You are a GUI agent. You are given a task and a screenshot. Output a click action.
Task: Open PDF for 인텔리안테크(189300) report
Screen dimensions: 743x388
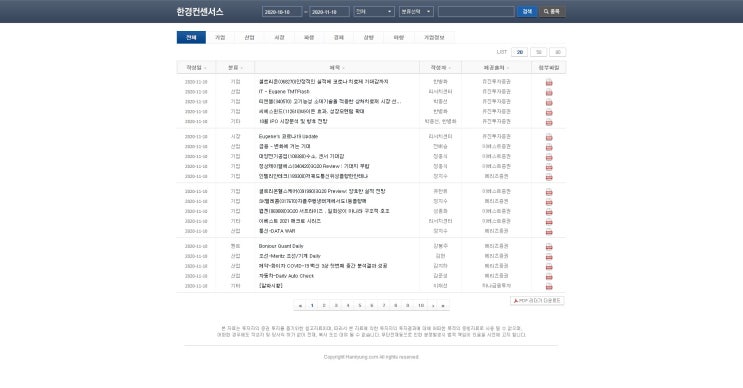click(549, 177)
